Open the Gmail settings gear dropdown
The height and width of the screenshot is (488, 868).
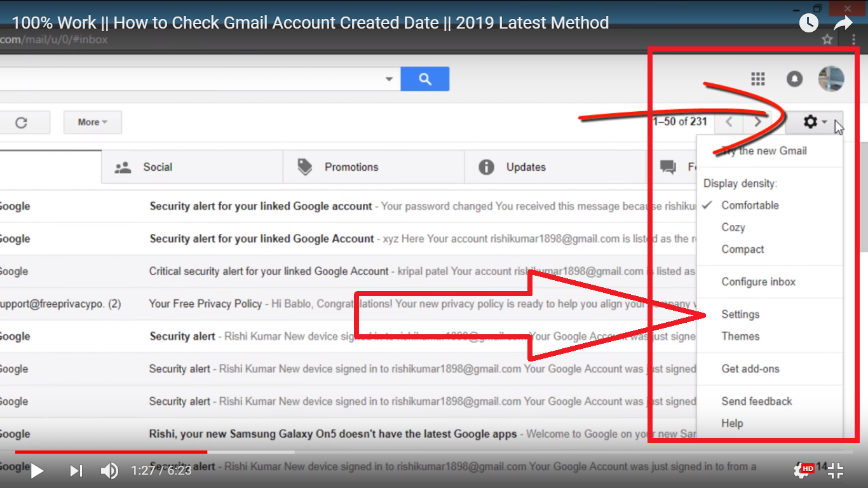(811, 121)
